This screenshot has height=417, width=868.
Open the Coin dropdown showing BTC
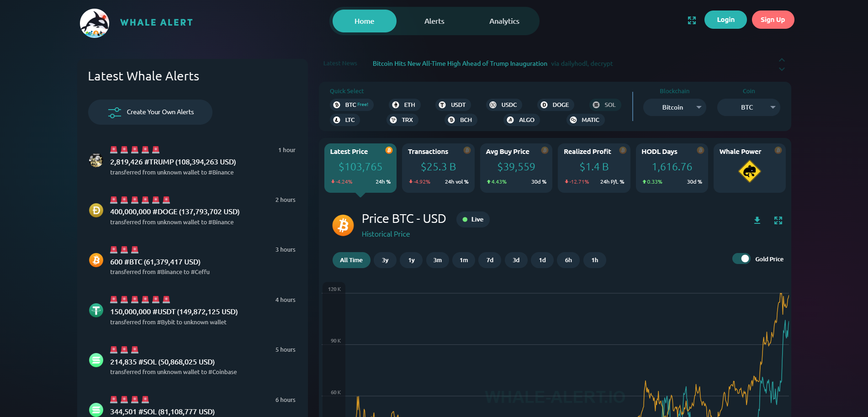point(748,107)
